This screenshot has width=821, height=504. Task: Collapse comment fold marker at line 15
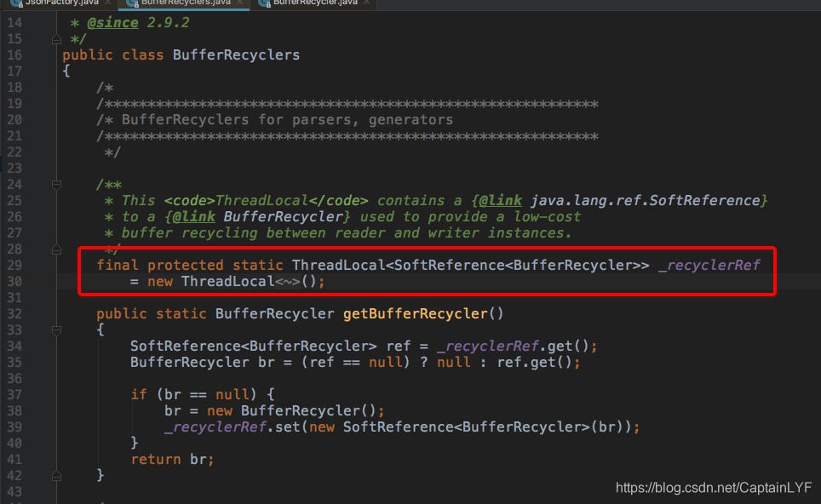56,39
